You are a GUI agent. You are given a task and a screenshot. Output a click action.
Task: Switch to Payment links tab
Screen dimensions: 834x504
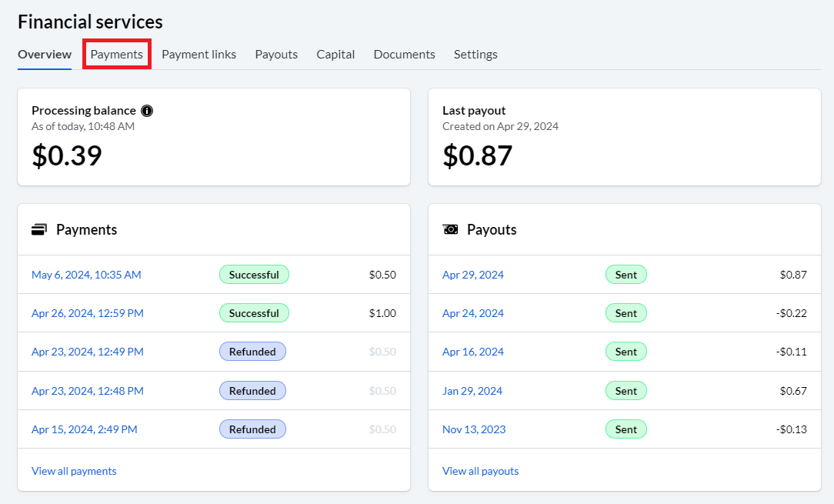[x=199, y=55]
